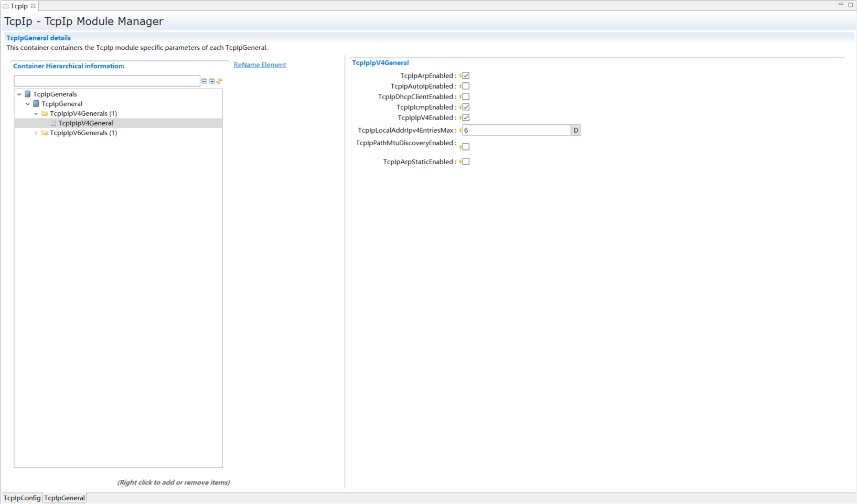Uncheck the TcpIpArpEnabled checkbox

[466, 76]
